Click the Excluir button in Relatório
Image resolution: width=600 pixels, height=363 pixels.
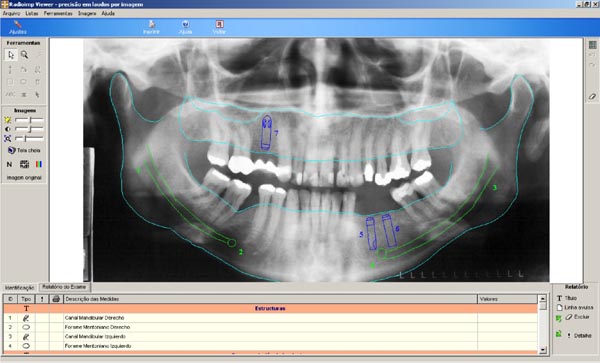pyautogui.click(x=578, y=317)
